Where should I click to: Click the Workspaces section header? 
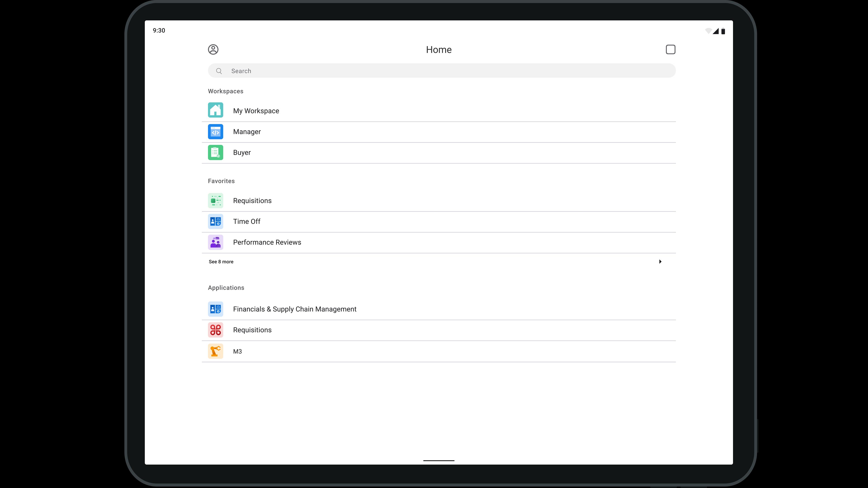coord(225,91)
